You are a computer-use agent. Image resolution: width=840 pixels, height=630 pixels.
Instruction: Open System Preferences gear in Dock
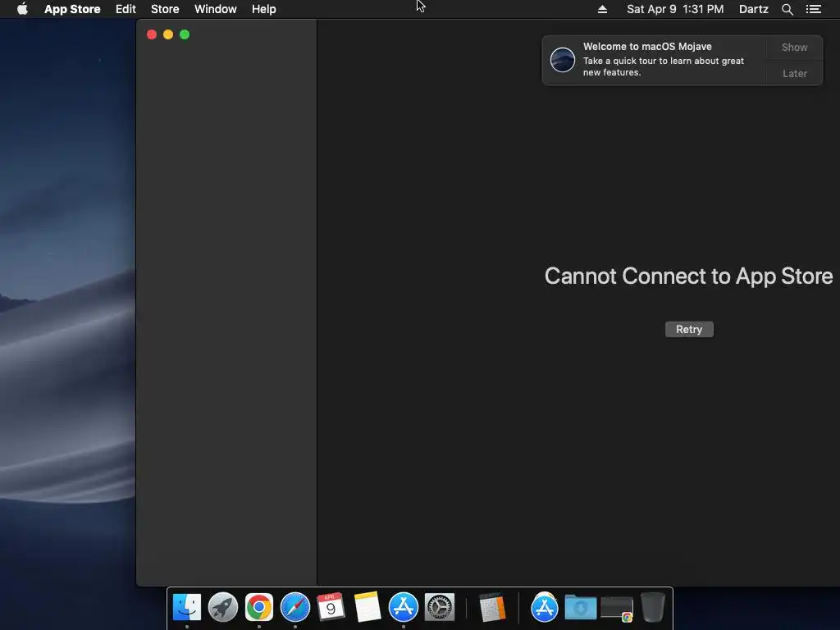(x=440, y=607)
